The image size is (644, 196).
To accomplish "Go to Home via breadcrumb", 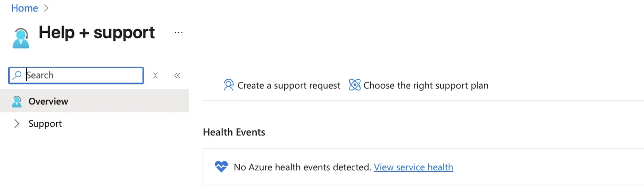I will coord(24,8).
